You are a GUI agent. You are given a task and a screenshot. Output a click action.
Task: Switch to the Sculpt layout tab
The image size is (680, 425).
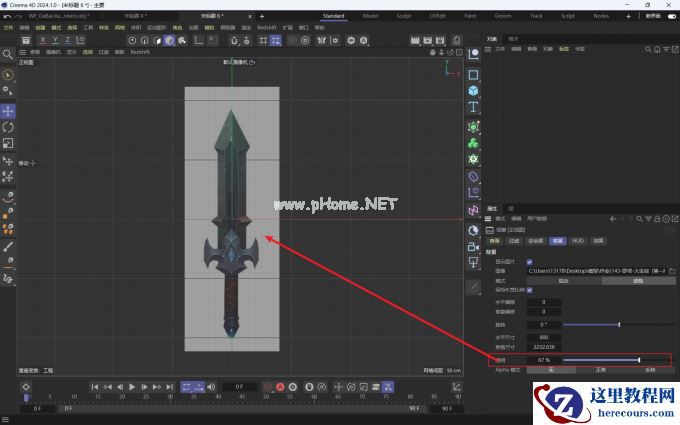click(x=403, y=16)
